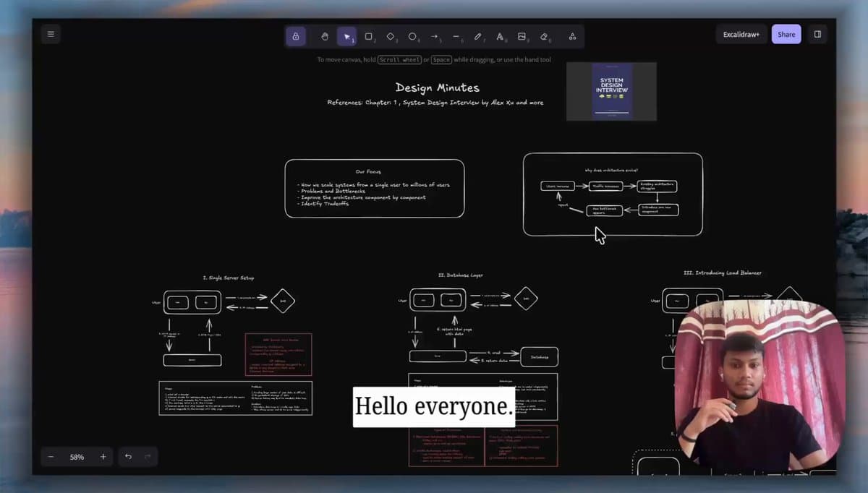The height and width of the screenshot is (493, 868).
Task: Select the Rectangle shape tool
Action: coord(369,36)
